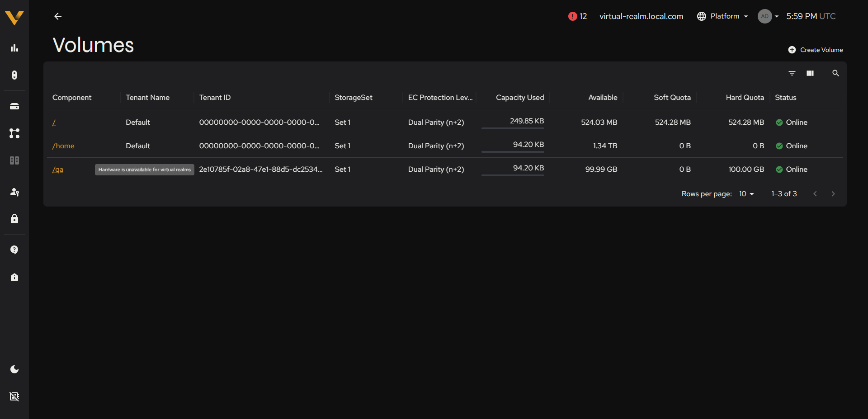The image size is (868, 419).
Task: Sort by Soft Quota column header
Action: coord(672,98)
